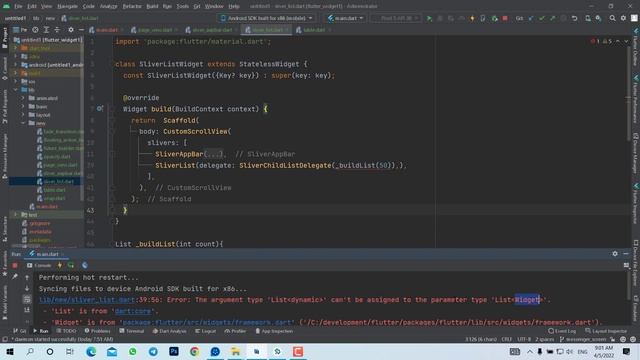
Task: Expand the animated folder in project tree
Action: pyautogui.click(x=23, y=98)
